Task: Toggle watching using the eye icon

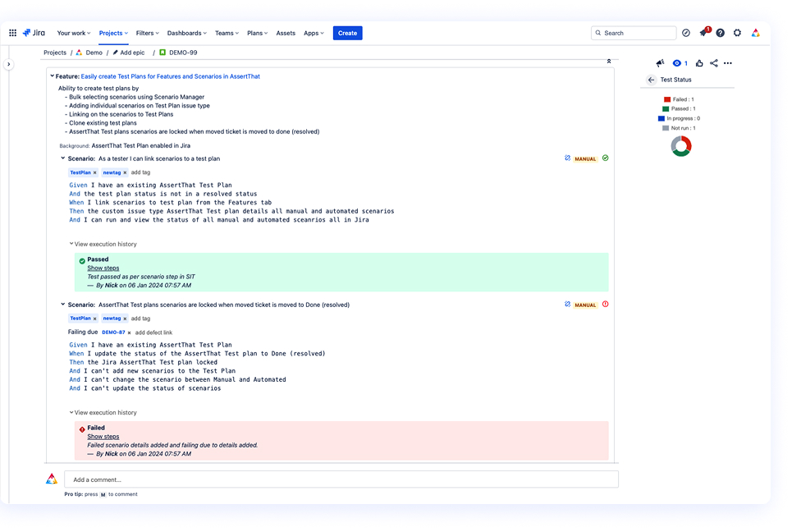Action: click(678, 62)
